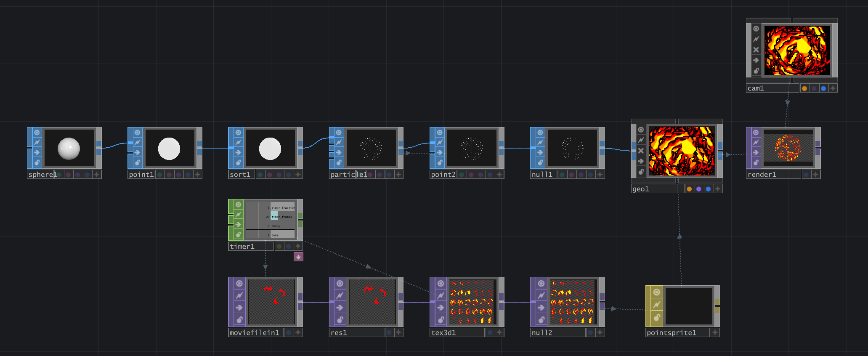
Task: Click viewer star button on moviefilein1
Action: pos(298,332)
